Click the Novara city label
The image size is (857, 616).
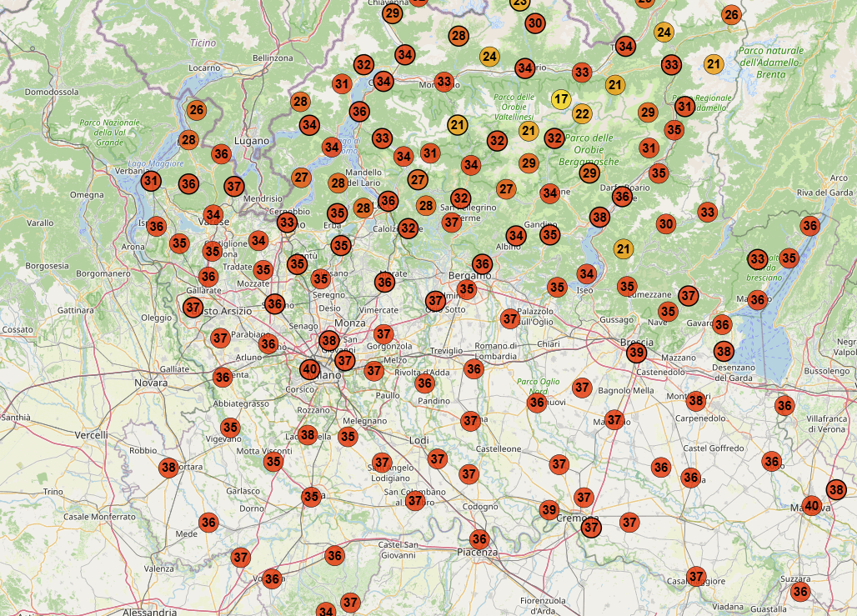pyautogui.click(x=151, y=383)
